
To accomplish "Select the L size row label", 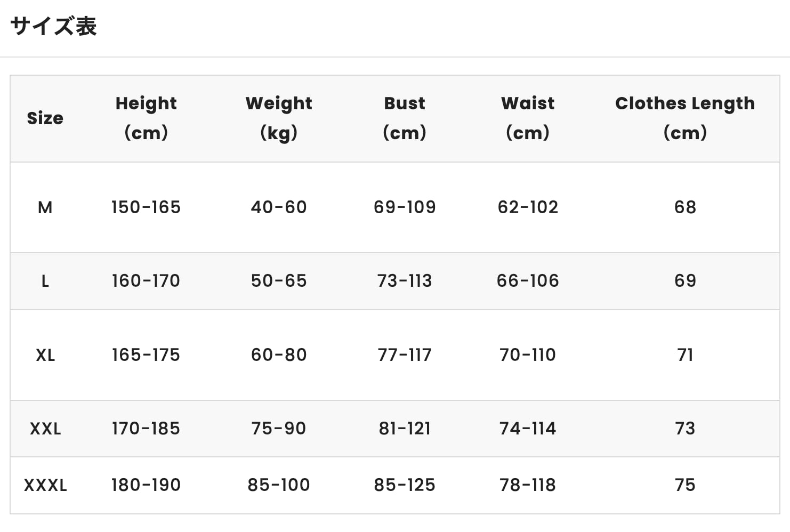I will point(45,281).
